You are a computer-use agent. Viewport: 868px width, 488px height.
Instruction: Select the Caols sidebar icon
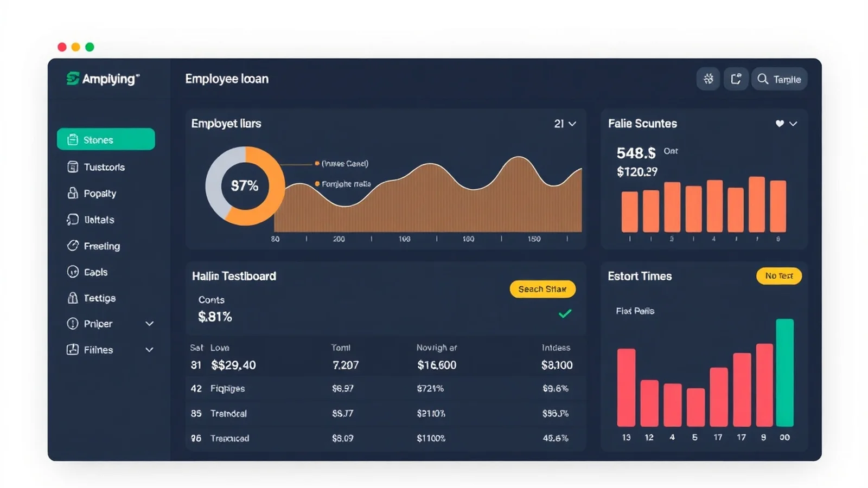pos(73,272)
